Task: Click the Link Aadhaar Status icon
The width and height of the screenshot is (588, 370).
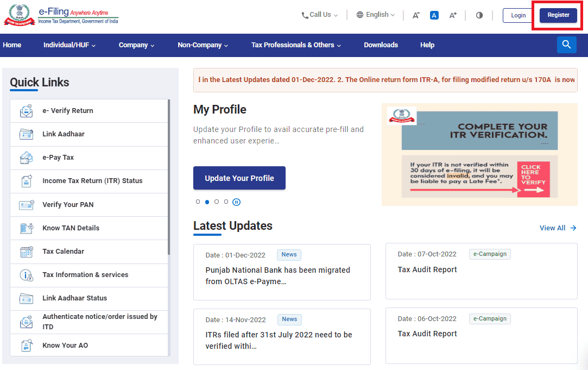Action: pos(26,298)
